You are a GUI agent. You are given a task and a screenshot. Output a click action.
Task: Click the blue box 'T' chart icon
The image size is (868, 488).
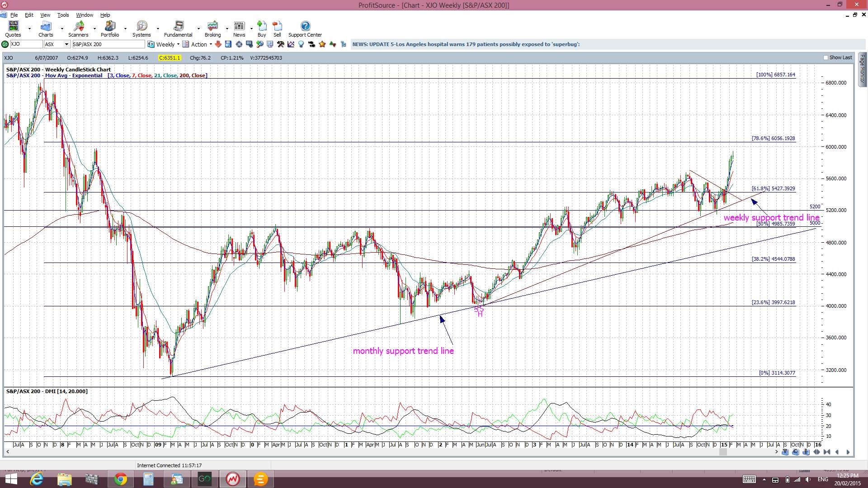pos(785,452)
